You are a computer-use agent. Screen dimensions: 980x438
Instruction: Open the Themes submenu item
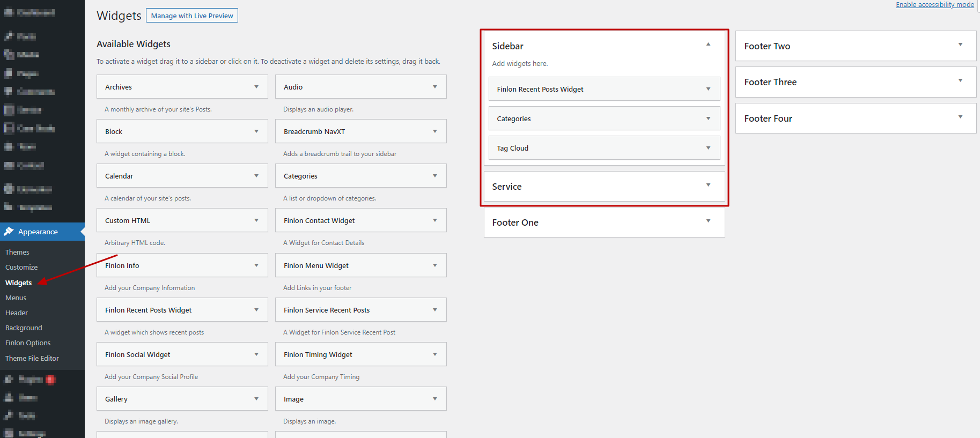[x=17, y=252]
